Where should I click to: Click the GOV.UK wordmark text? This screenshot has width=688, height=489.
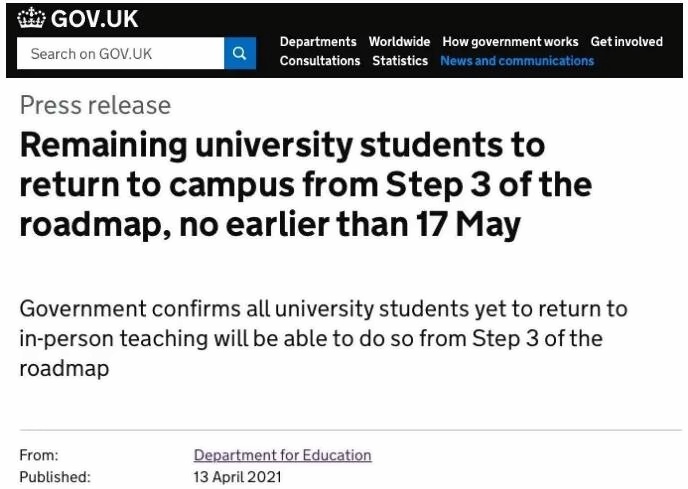point(95,18)
